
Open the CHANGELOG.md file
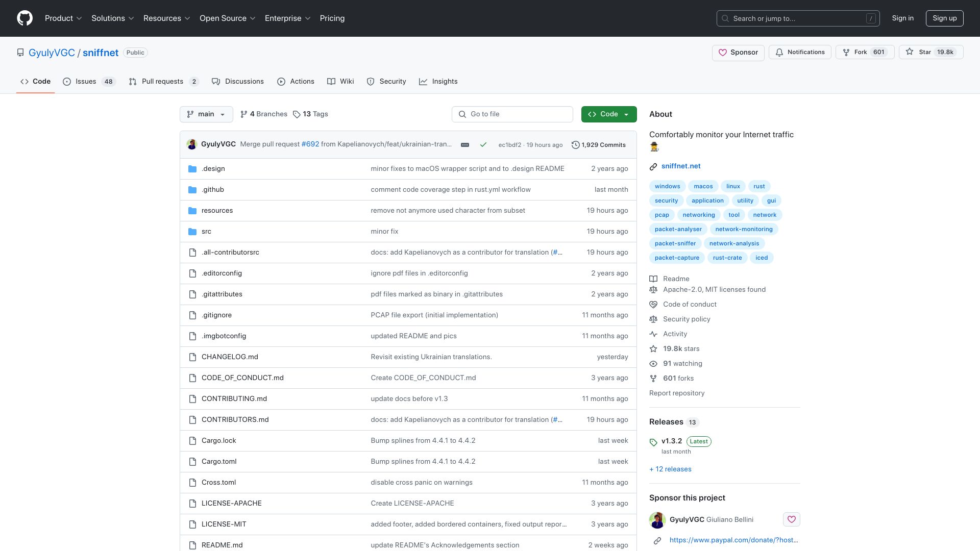tap(230, 357)
